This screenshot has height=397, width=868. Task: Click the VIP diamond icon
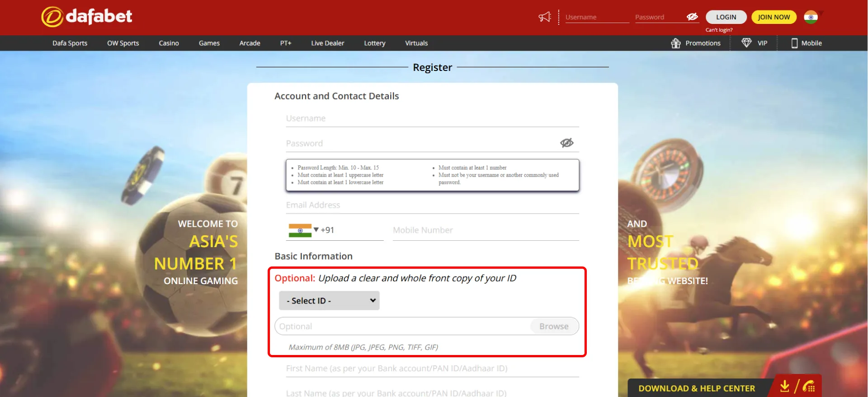[x=746, y=43]
